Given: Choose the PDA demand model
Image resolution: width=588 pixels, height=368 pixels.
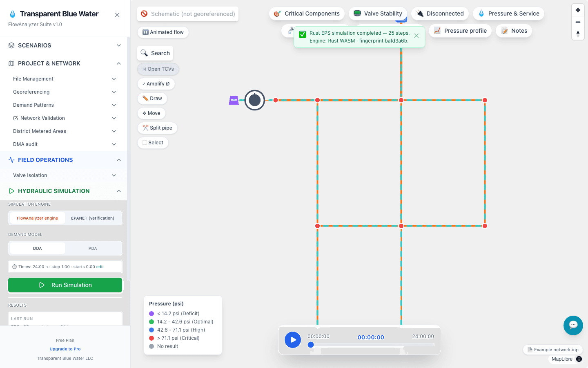Looking at the screenshot, I should tap(93, 248).
